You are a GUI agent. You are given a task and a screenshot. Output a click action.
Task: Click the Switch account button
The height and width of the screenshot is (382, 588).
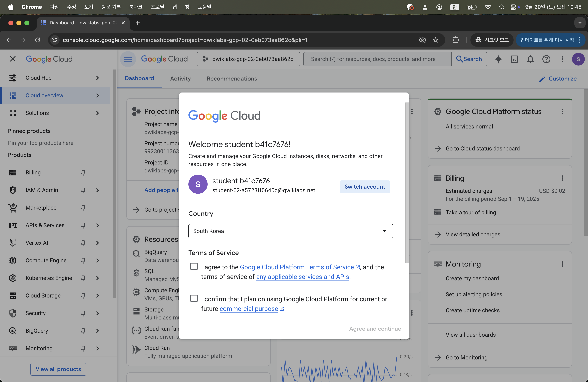[x=365, y=187]
